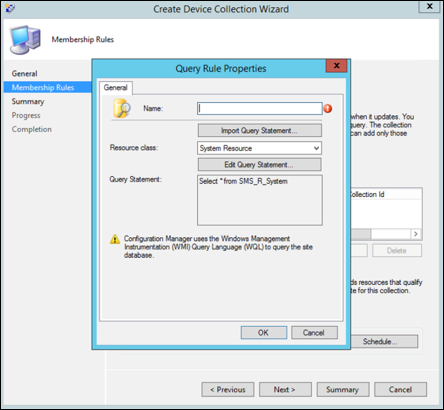Click the wizard title bar app icon

point(10,8)
